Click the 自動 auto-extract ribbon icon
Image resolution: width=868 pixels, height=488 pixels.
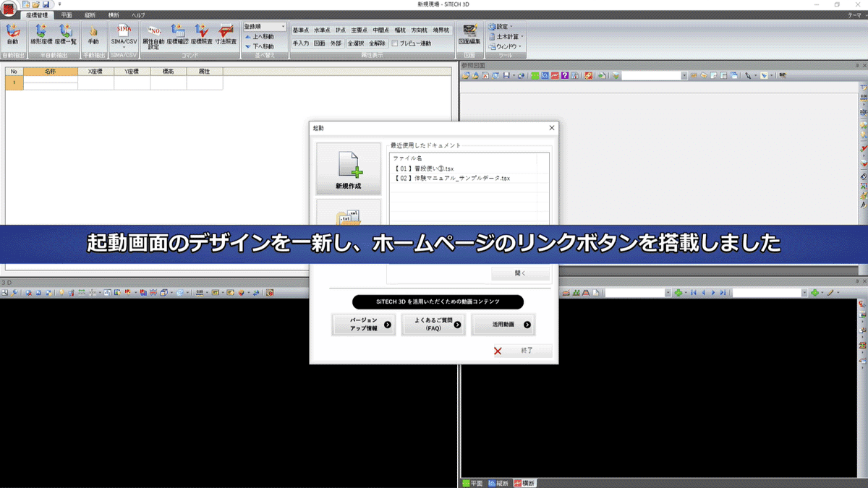point(12,35)
